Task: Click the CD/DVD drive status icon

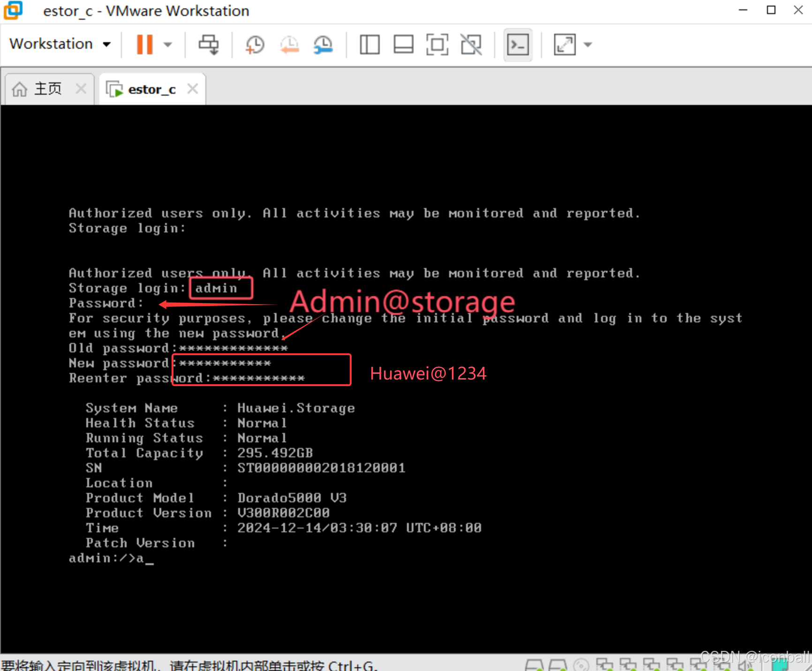Action: 581,665
